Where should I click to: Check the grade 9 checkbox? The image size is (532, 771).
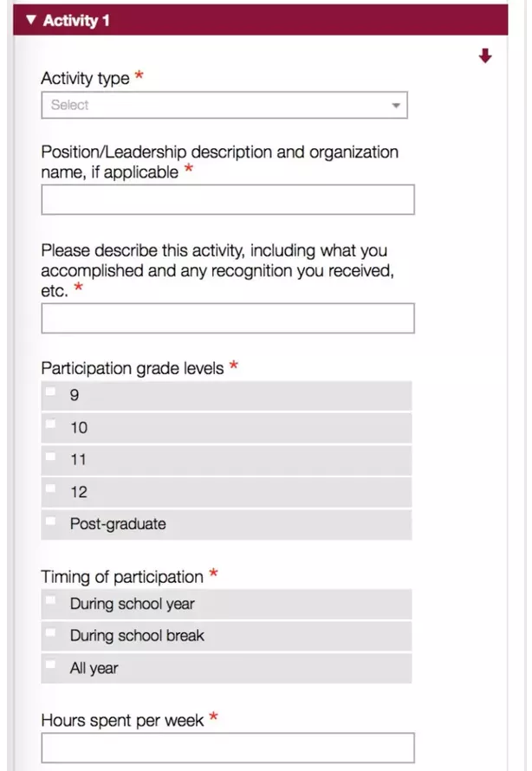coord(51,392)
